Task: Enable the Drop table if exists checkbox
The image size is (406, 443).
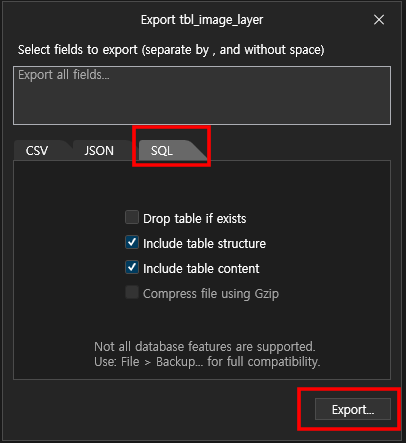Action: pyautogui.click(x=132, y=217)
